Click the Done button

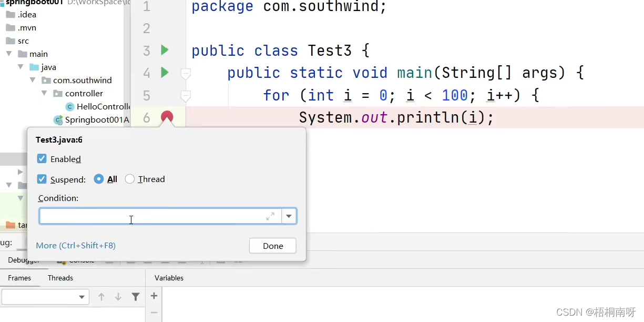[x=273, y=246]
